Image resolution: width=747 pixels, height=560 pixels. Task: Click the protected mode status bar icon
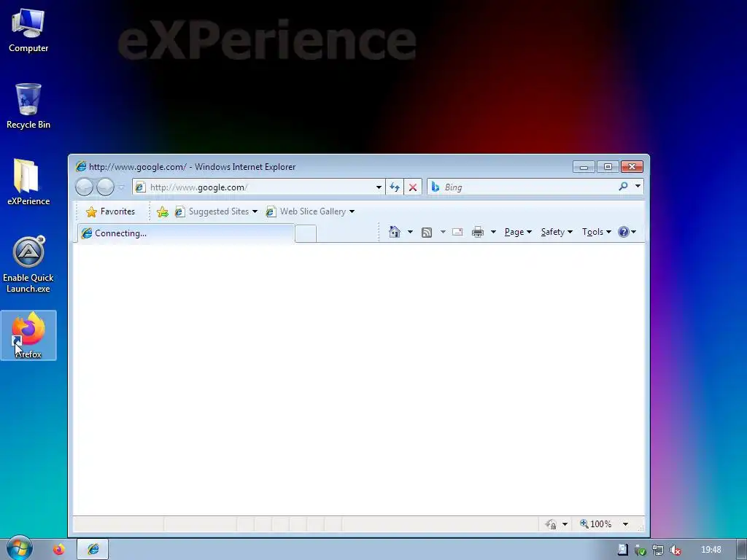point(551,524)
